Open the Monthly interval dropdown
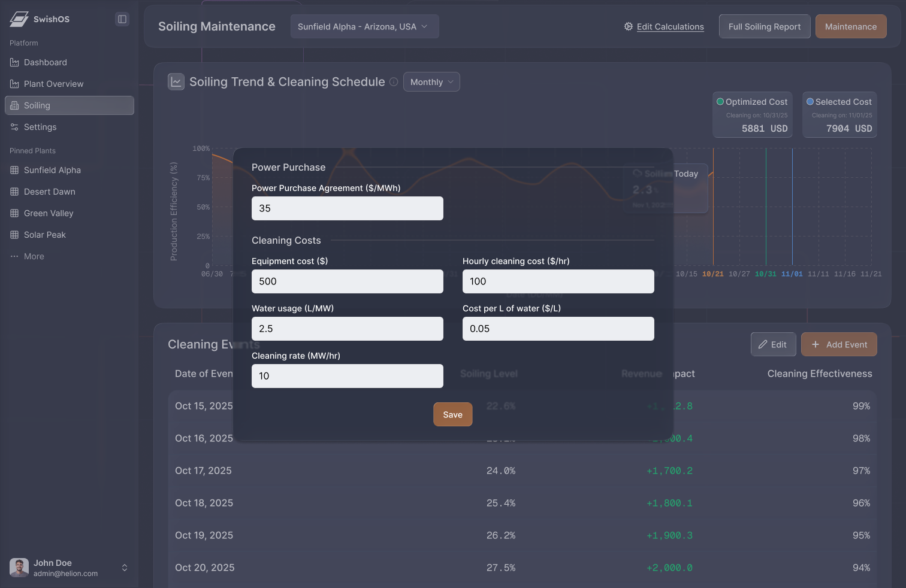Viewport: 906px width, 588px height. [x=431, y=81]
